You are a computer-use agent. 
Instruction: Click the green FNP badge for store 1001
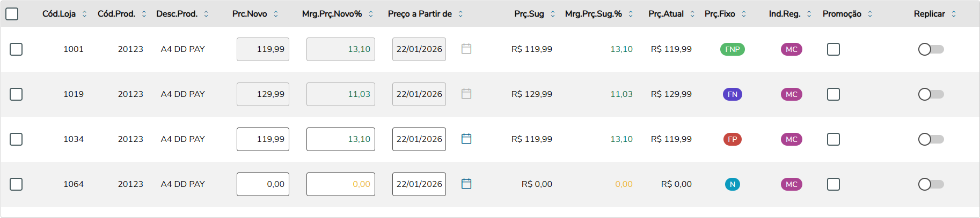(732, 49)
